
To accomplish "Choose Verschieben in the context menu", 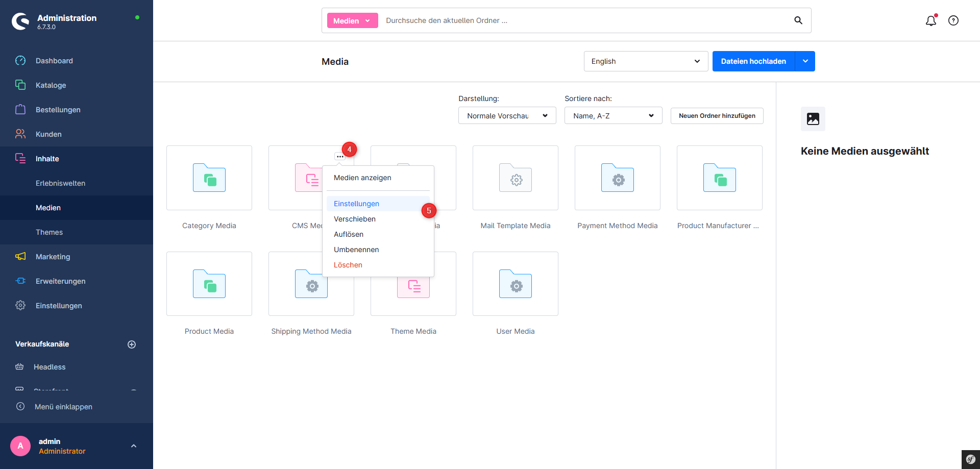I will click(x=378, y=219).
